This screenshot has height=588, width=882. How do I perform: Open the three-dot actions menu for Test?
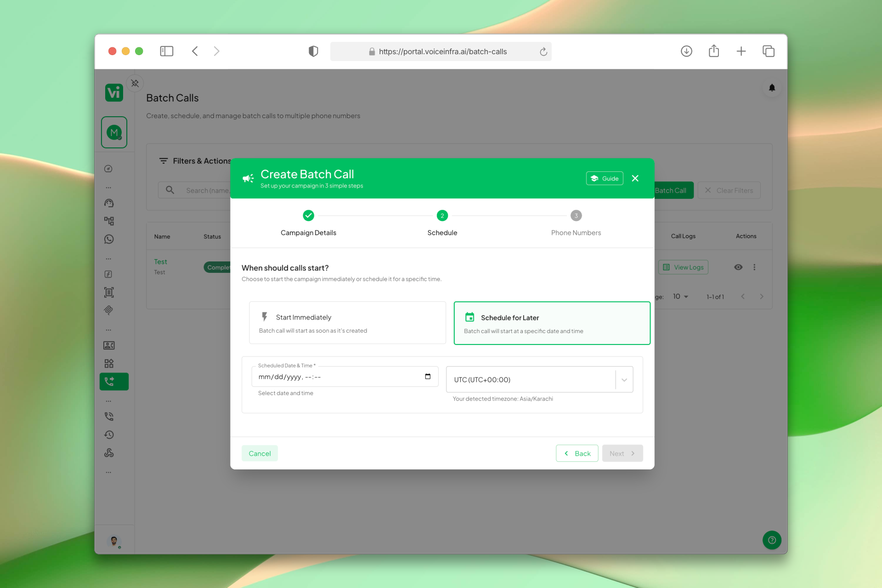coord(754,267)
